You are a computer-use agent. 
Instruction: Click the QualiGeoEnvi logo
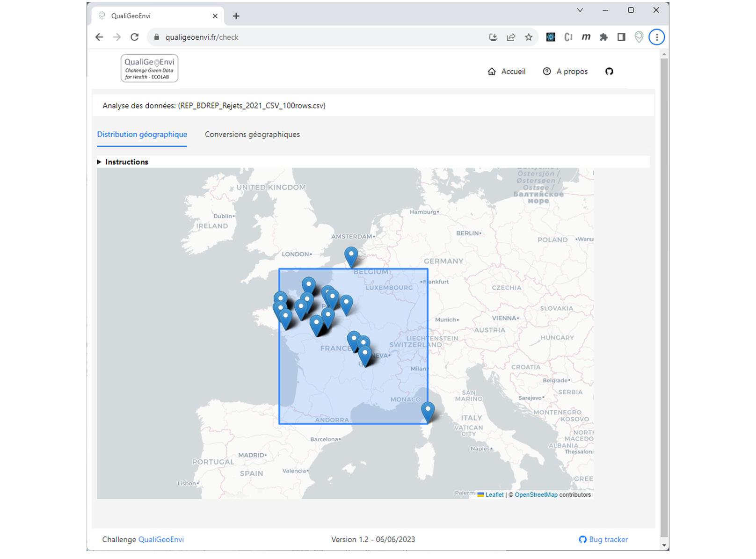[149, 68]
